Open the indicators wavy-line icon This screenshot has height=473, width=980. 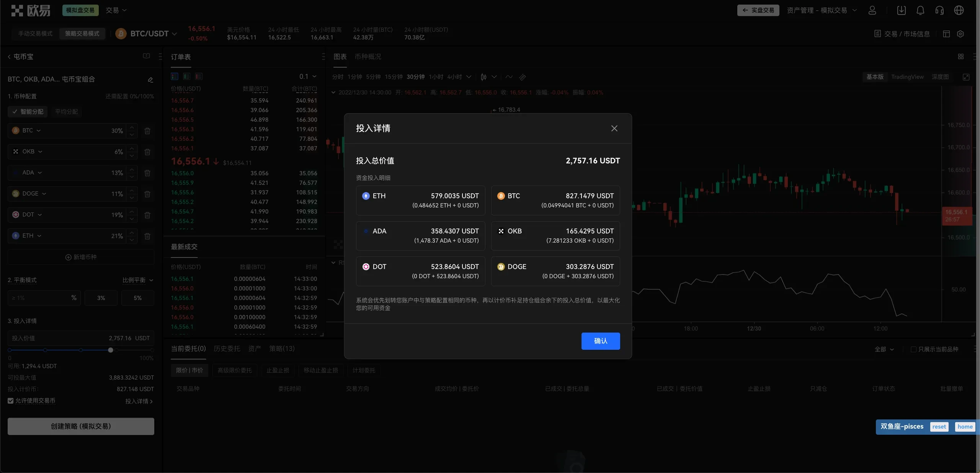click(508, 77)
